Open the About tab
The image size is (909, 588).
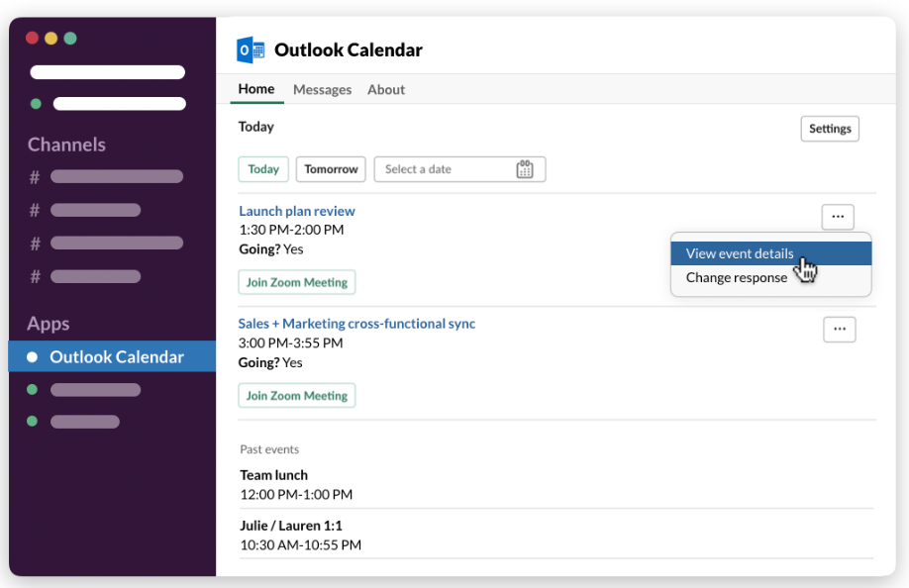tap(386, 89)
